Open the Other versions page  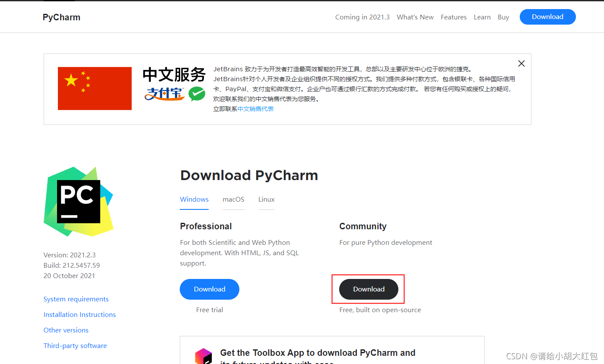(66, 330)
